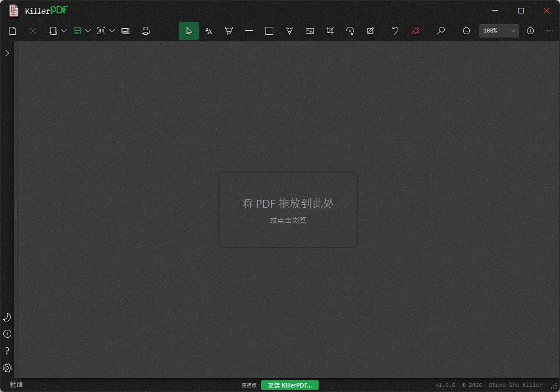Select the crop tool

[330, 31]
